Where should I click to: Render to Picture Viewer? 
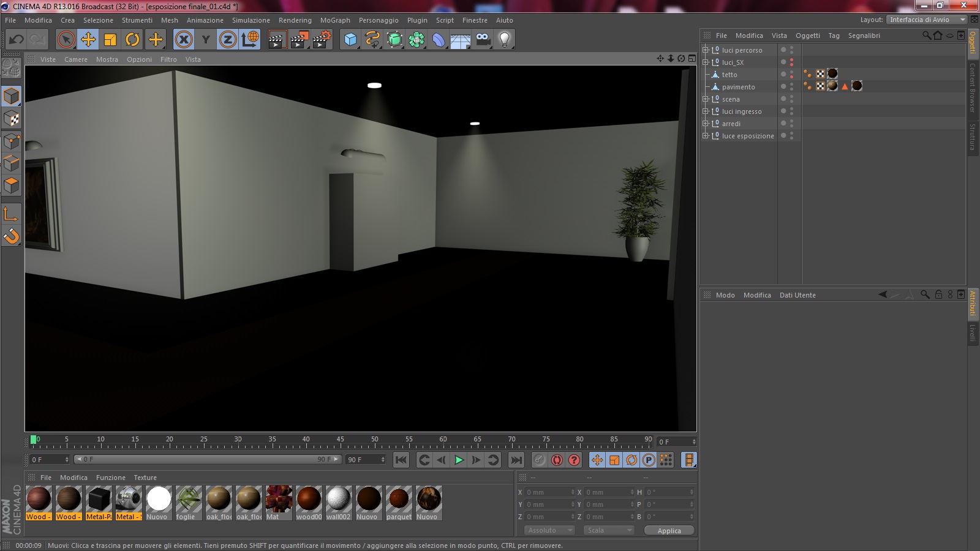tap(300, 40)
